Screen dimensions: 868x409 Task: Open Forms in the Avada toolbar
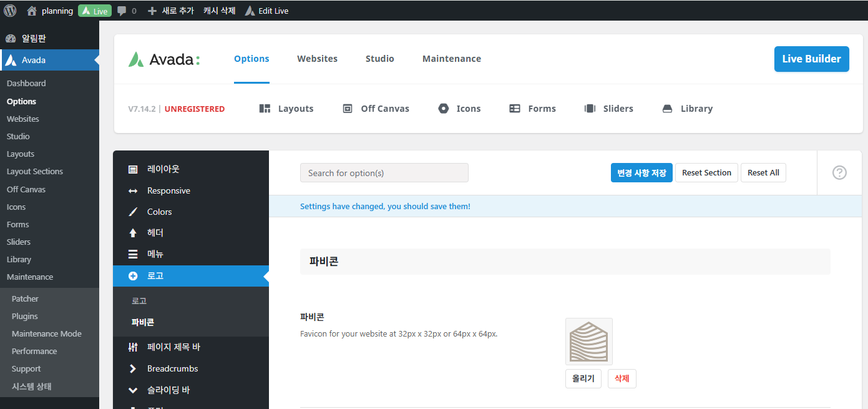coord(532,109)
